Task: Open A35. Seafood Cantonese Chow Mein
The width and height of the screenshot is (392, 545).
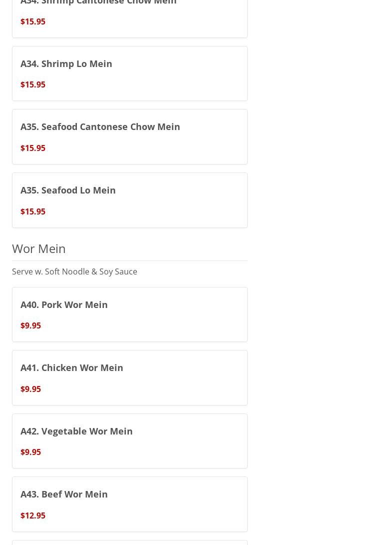Action: tap(100, 126)
